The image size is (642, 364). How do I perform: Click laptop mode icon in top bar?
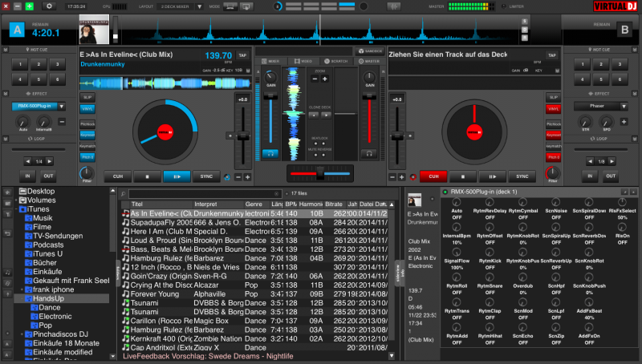[230, 6]
